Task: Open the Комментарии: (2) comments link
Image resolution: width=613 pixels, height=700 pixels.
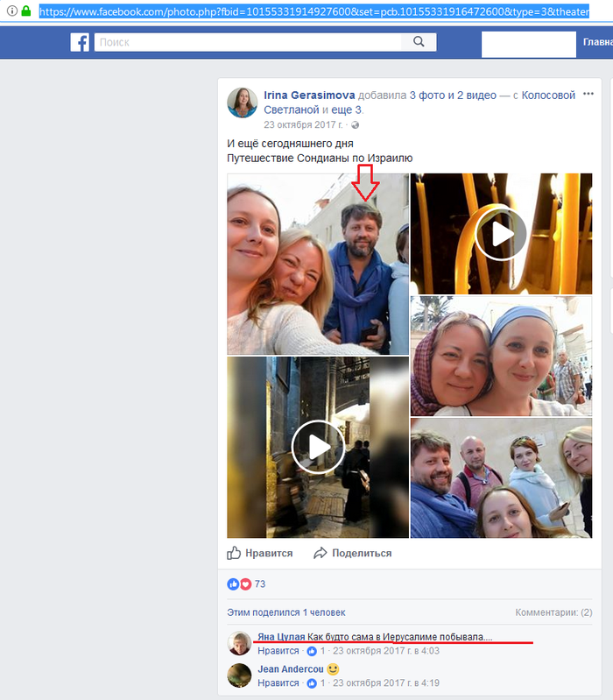Action: (553, 612)
